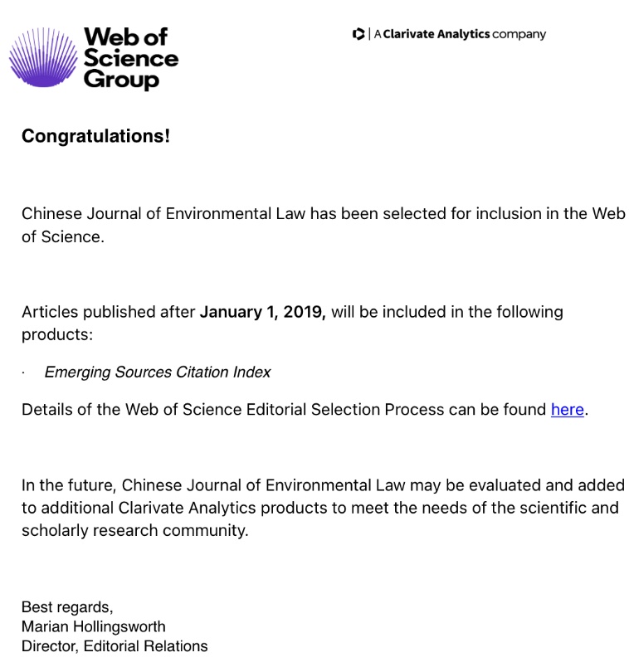Viewport: 629px width, 672px height.
Task: Click the purple Web of Science shell logo
Action: tap(43, 57)
